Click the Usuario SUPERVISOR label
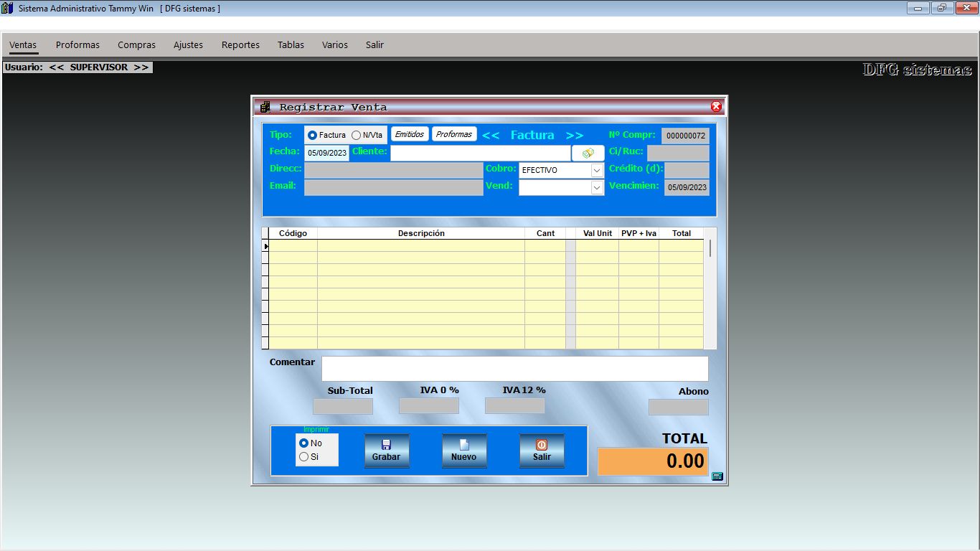 coord(77,67)
